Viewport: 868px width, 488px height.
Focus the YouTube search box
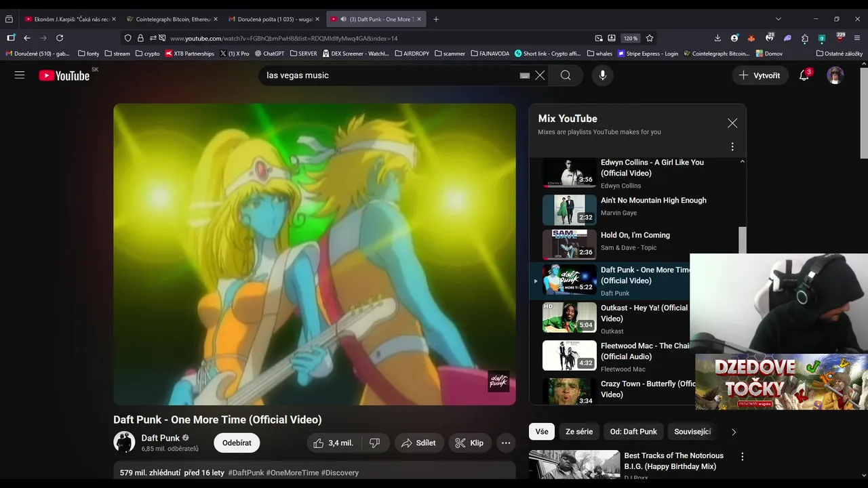point(389,75)
